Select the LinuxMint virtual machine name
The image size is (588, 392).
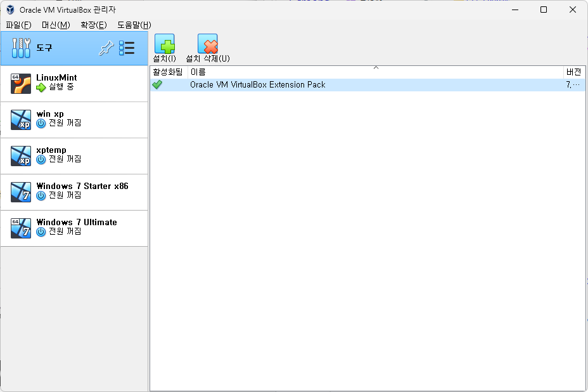coord(56,78)
